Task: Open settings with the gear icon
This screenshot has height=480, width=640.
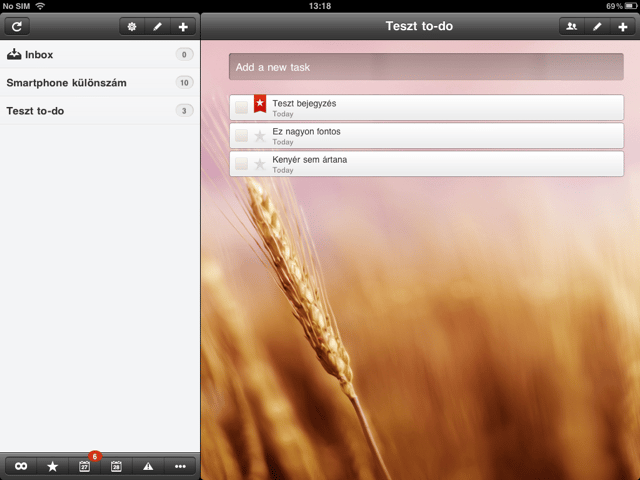Action: [132, 27]
